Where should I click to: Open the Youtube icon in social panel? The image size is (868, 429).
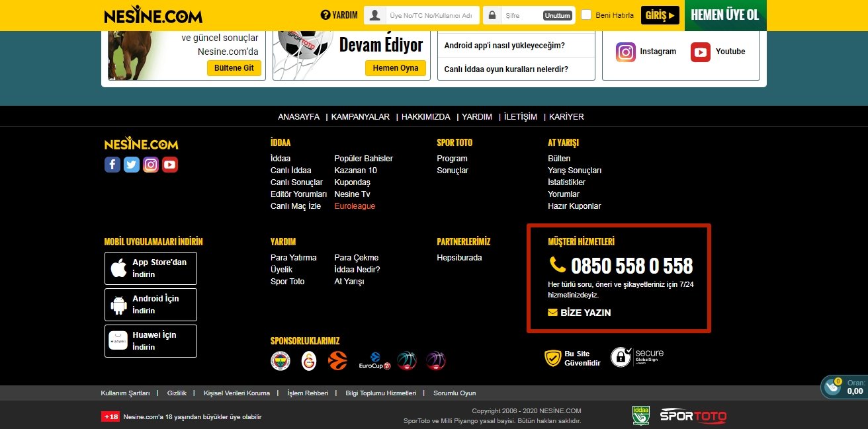[x=701, y=52]
